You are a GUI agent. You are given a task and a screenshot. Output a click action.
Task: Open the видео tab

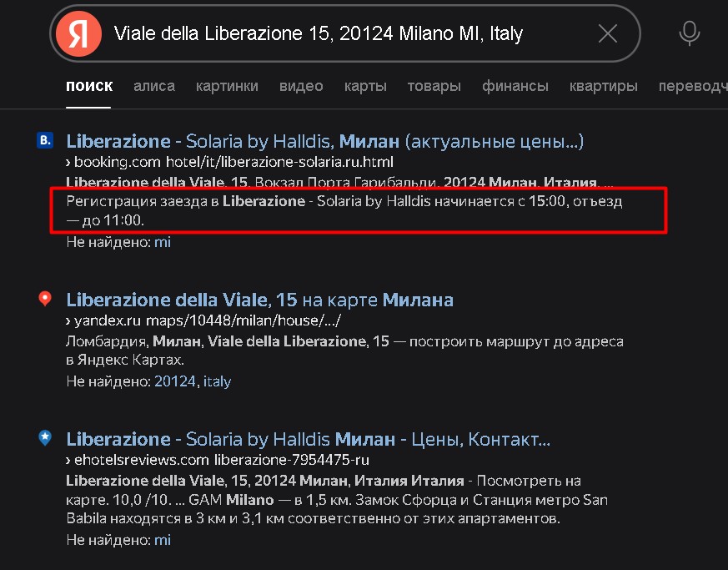click(x=301, y=86)
